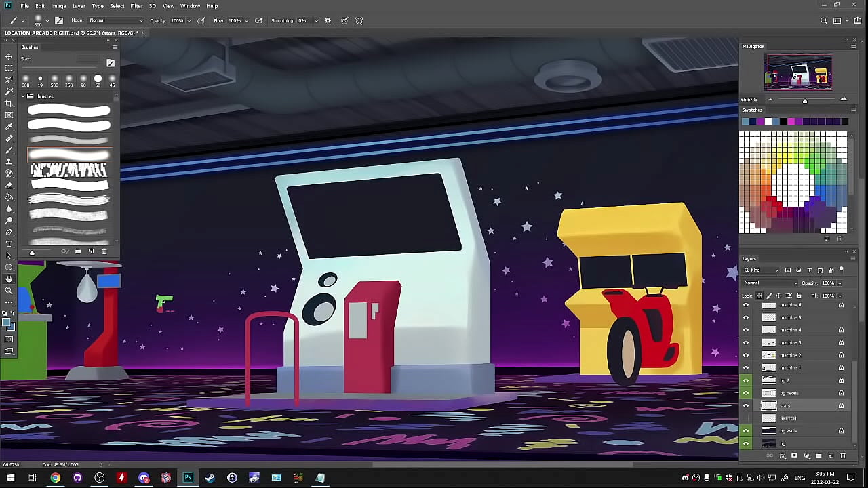Select the Crop tool
Viewport: 868px width, 488px height.
click(x=9, y=103)
